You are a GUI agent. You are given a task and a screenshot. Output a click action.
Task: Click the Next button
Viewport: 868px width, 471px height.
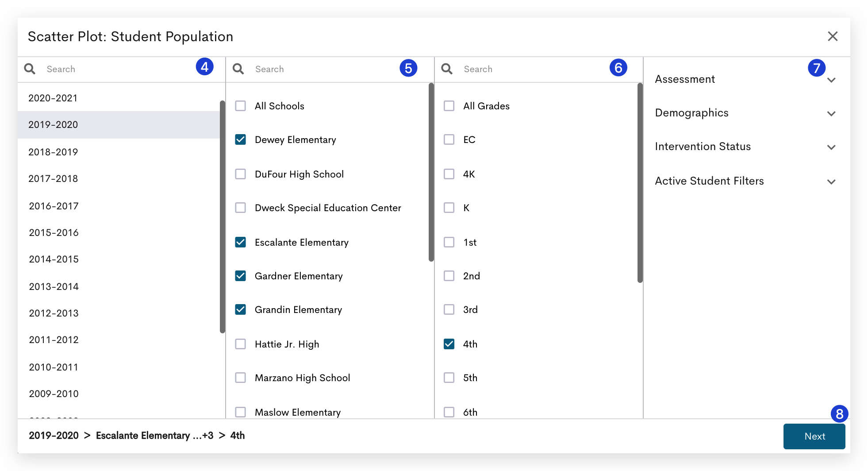tap(814, 436)
